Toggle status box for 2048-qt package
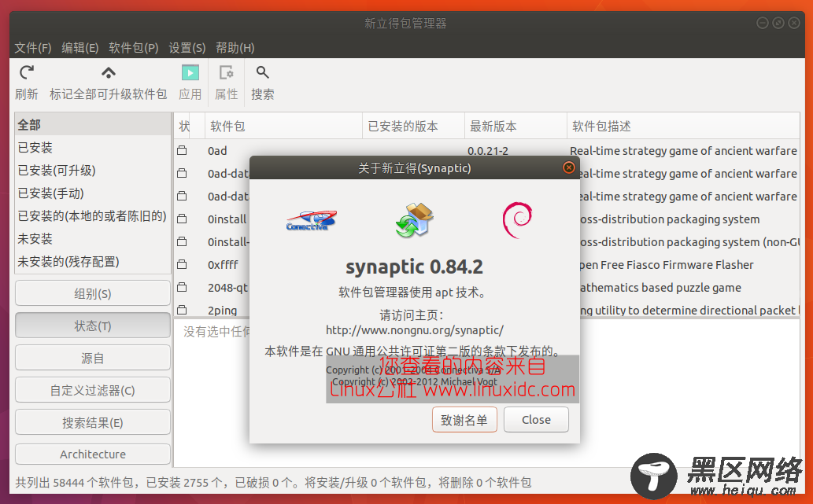813x504 pixels. click(182, 288)
